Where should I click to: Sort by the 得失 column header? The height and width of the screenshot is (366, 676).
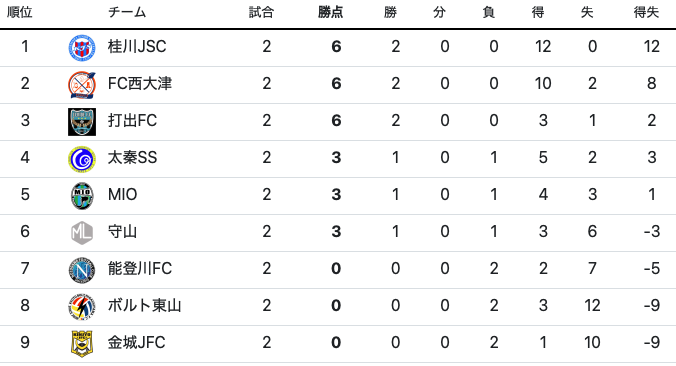click(x=646, y=13)
